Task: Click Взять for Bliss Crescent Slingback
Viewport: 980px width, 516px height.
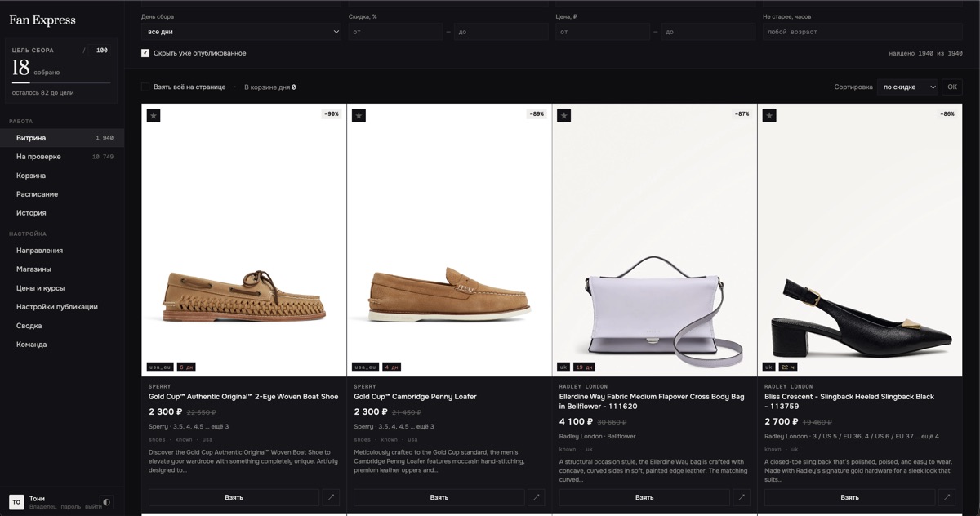Action: coord(849,497)
